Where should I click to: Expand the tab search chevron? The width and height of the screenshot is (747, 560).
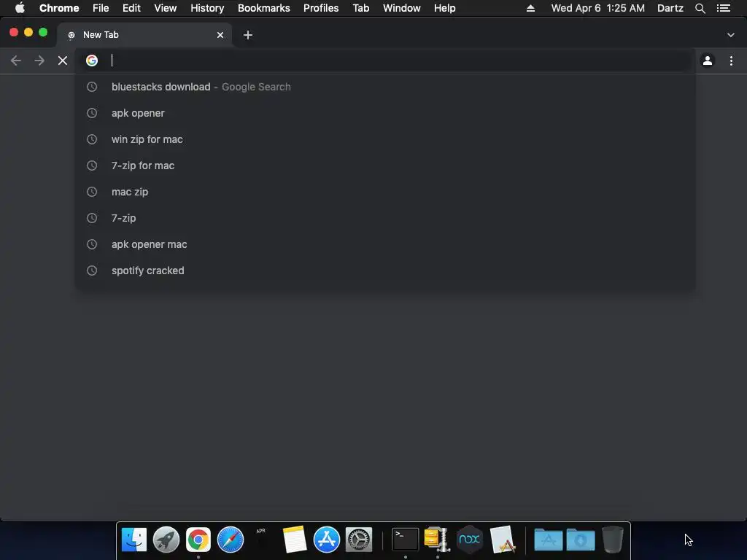(x=731, y=35)
